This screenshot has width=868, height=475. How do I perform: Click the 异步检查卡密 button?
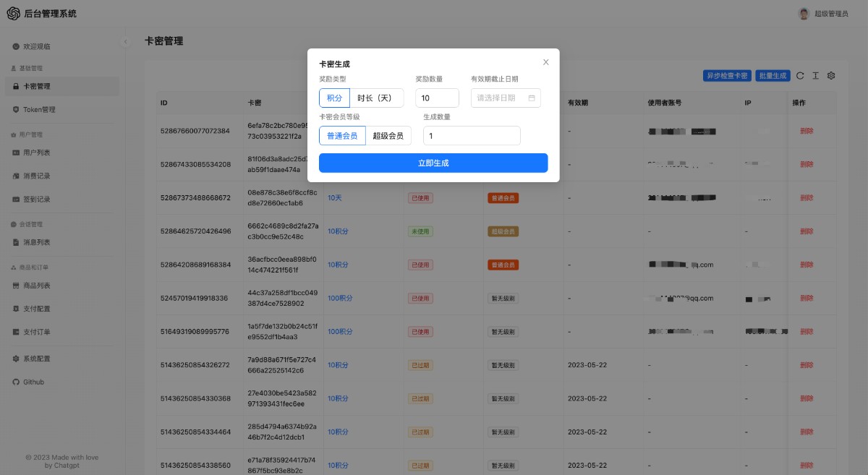[x=726, y=75]
